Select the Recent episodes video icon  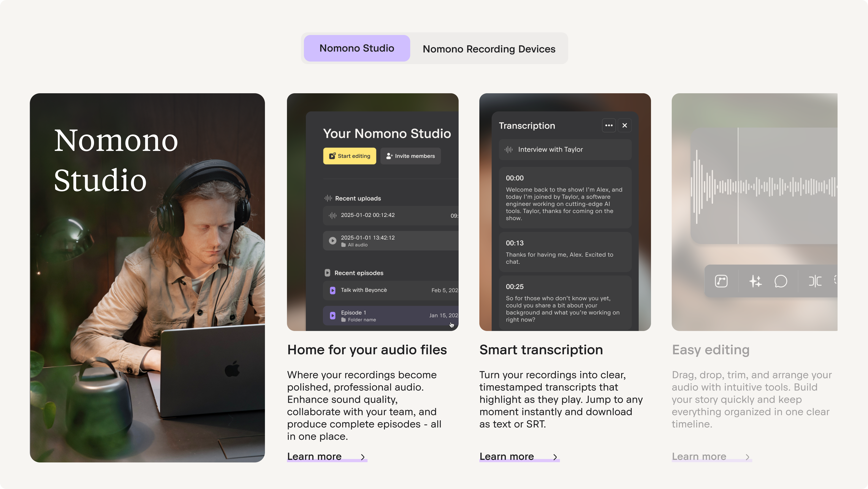[x=327, y=273]
